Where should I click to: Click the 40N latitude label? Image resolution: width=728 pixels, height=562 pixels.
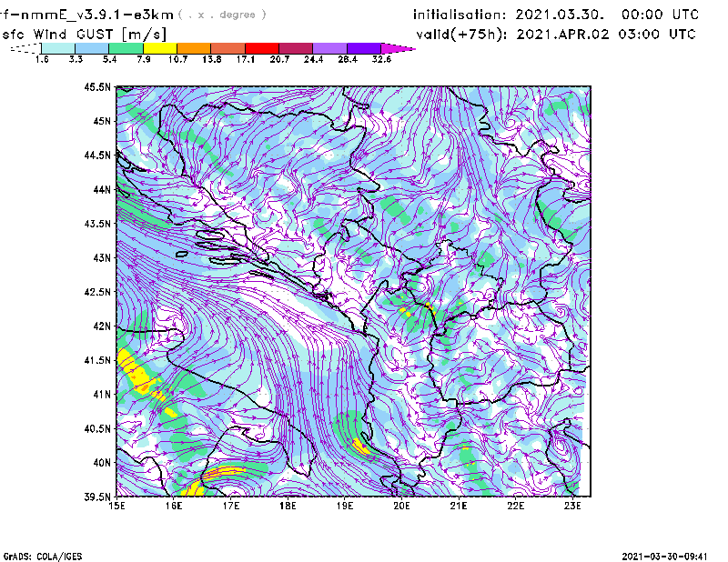point(102,463)
